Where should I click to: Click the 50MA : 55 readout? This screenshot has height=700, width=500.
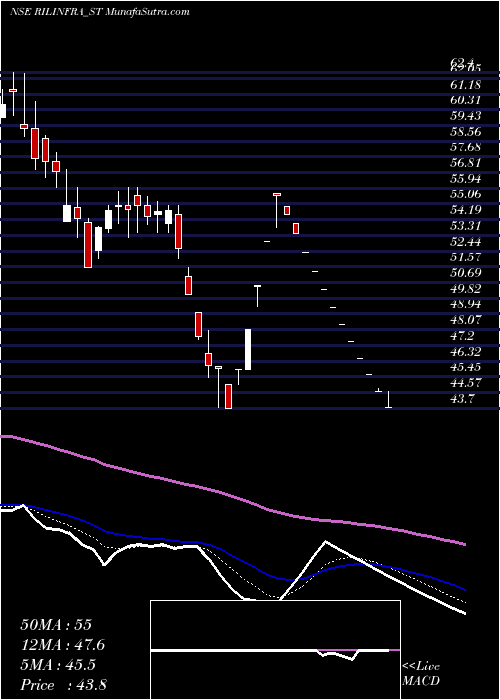point(56,625)
